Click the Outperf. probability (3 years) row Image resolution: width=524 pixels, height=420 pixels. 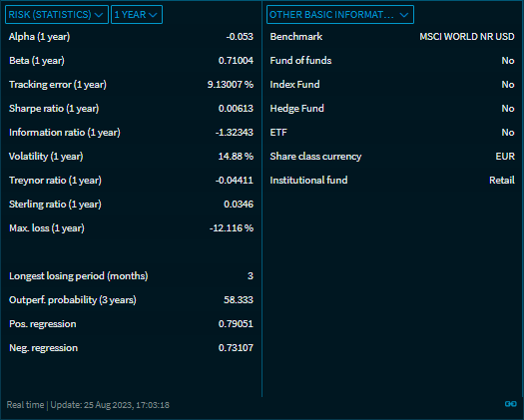(x=131, y=300)
